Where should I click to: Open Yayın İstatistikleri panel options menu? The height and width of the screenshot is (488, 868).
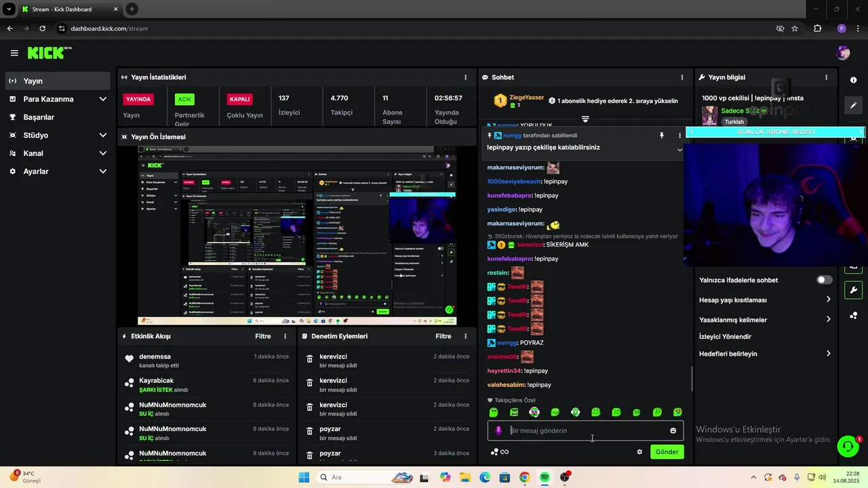coord(465,77)
